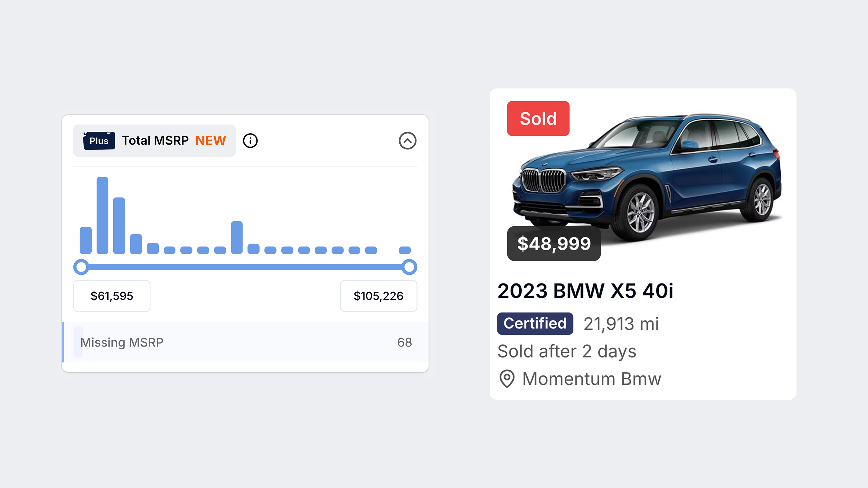The width and height of the screenshot is (868, 488).
Task: Click the tall mid-range histogram bar
Action: [x=237, y=237]
